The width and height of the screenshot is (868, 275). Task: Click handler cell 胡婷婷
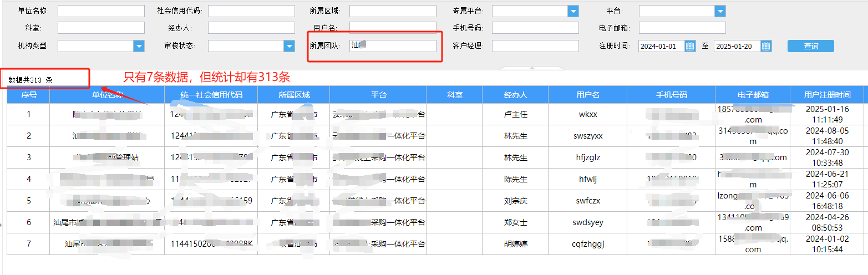coord(515,244)
